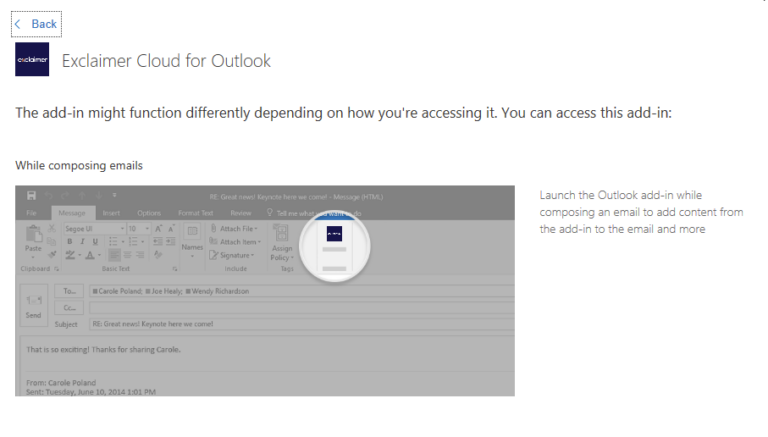The height and width of the screenshot is (437, 768).
Task: Click the Exclaimer logo tile
Action: (32, 59)
